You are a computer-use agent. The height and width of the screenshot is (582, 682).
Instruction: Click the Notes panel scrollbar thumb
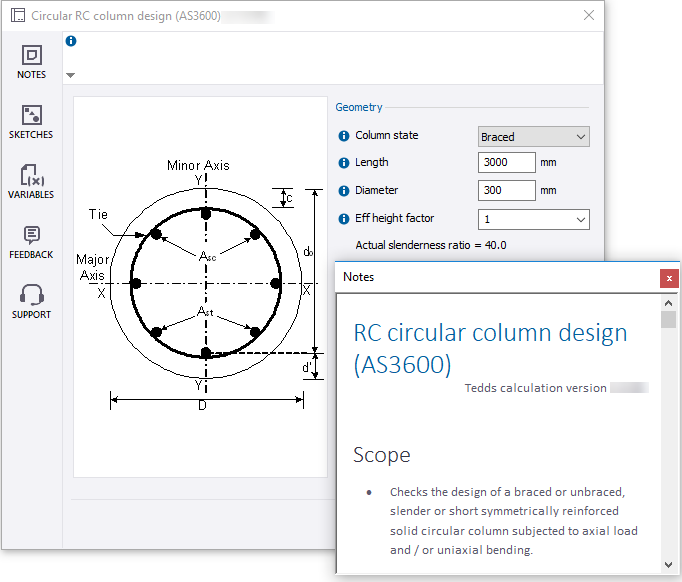click(669, 319)
